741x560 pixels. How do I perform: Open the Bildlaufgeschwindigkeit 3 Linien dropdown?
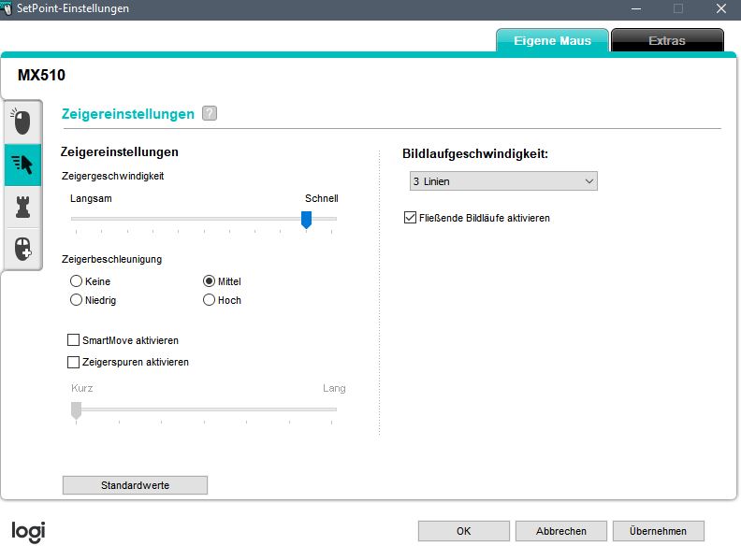point(503,181)
